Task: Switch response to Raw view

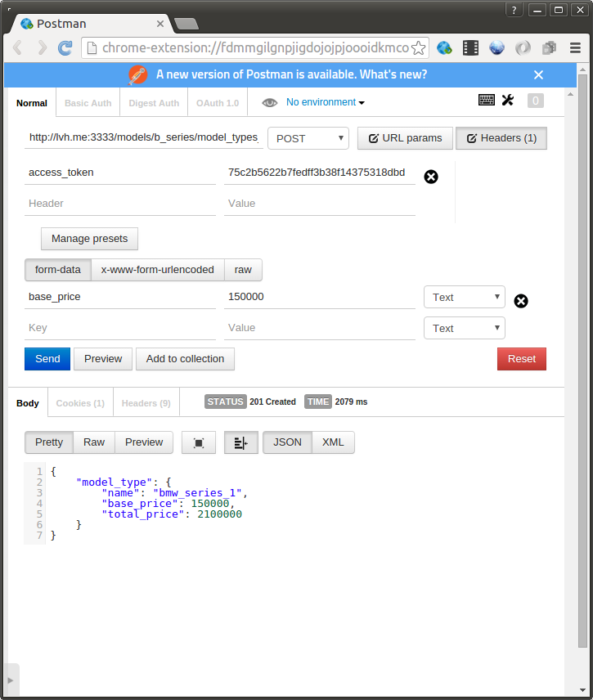Action: (x=94, y=442)
